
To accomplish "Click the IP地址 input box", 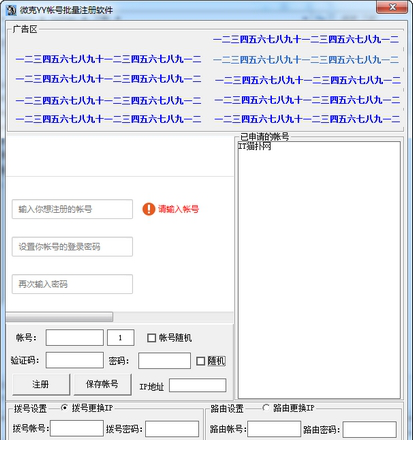I will (x=198, y=385).
